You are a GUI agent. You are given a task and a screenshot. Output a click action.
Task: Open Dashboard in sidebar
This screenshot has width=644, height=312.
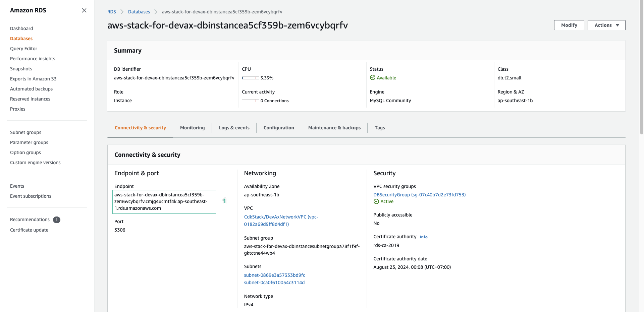pos(21,28)
